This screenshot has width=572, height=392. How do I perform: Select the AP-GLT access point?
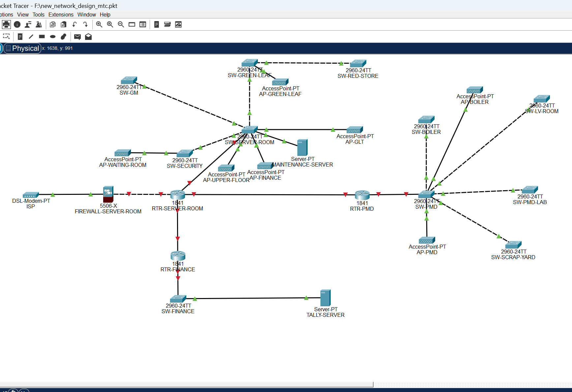[355, 130]
